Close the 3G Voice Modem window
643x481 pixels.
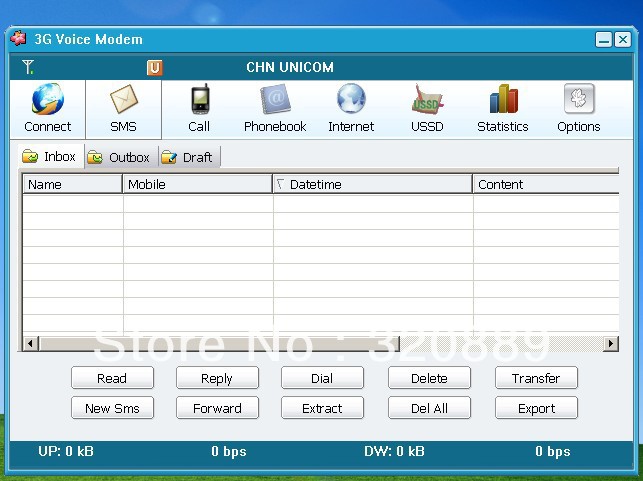coord(622,40)
